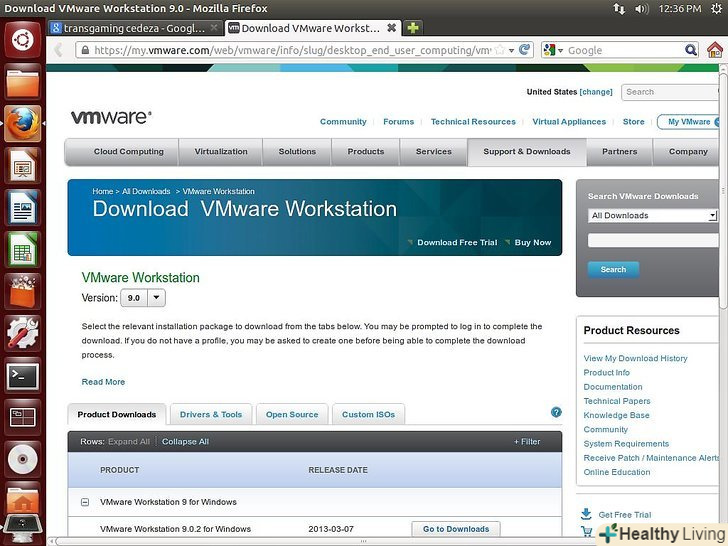Bookmark this page with the star icon
Screen dimensions: 728x546
pos(500,50)
